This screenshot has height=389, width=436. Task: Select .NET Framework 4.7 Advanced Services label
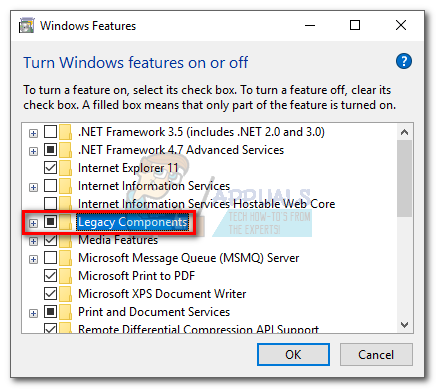(x=181, y=150)
